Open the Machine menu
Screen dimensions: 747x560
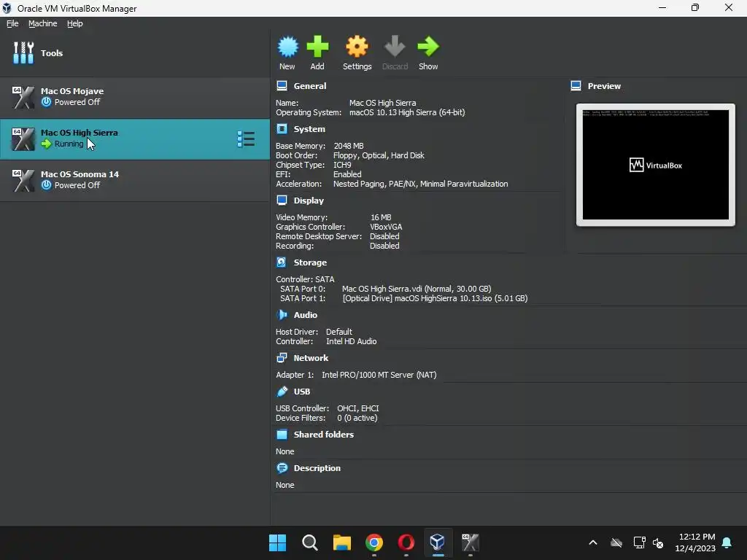point(43,23)
